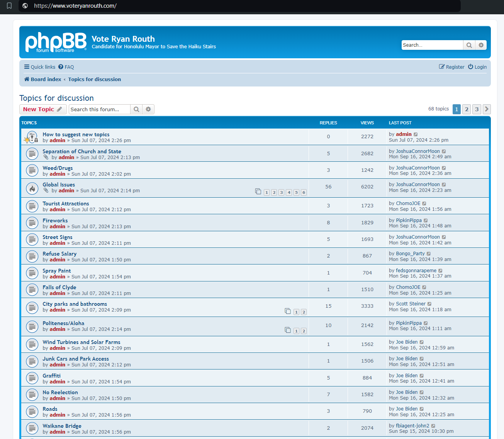Go to page 2 of topics
Image resolution: width=504 pixels, height=439 pixels.
(x=467, y=109)
